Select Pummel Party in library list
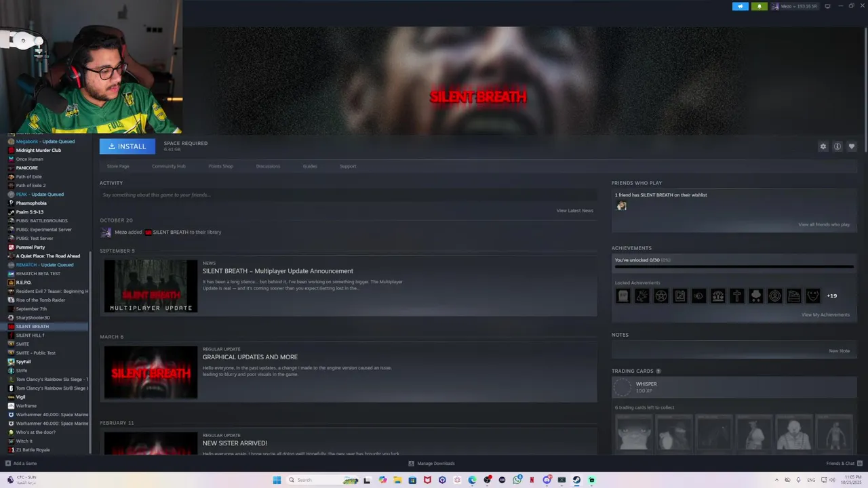The image size is (868, 488). tap(31, 247)
